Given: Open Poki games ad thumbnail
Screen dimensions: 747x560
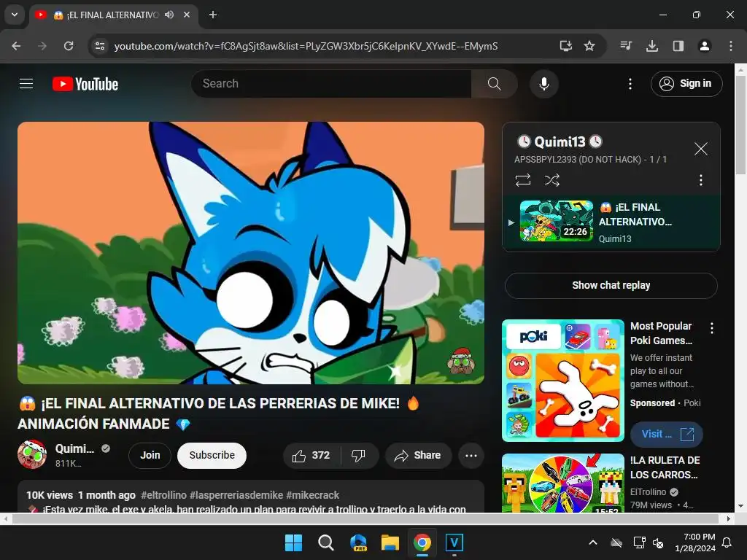Looking at the screenshot, I should pyautogui.click(x=563, y=381).
